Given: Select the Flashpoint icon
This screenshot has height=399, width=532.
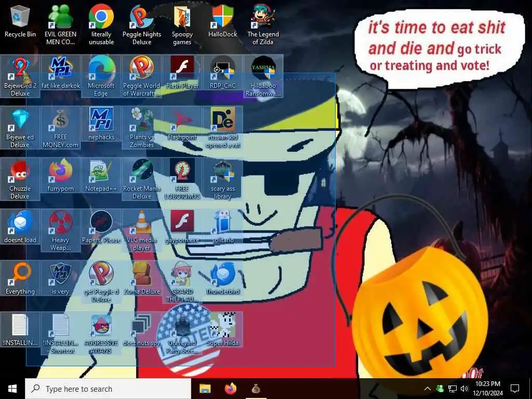Looking at the screenshot, I should 182,125.
